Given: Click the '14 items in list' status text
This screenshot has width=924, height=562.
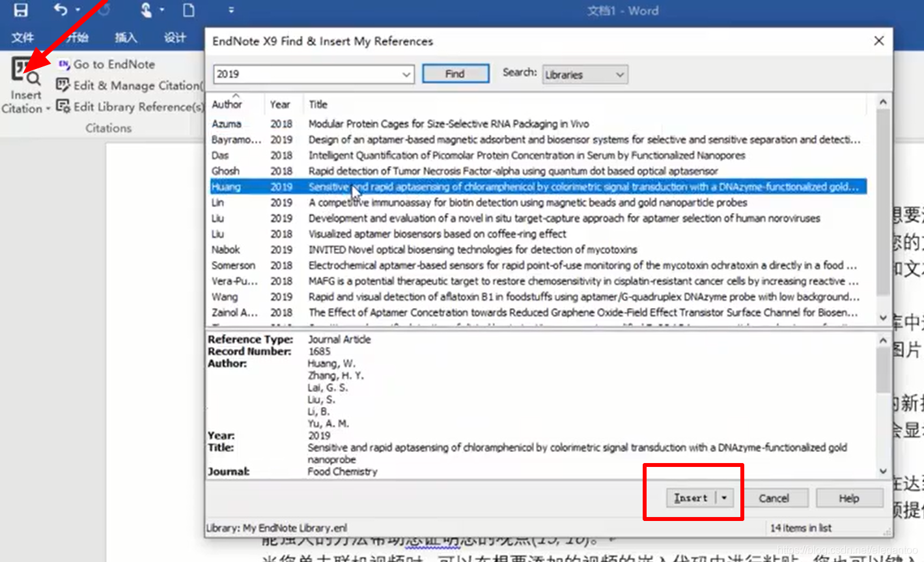Looking at the screenshot, I should coord(800,528).
